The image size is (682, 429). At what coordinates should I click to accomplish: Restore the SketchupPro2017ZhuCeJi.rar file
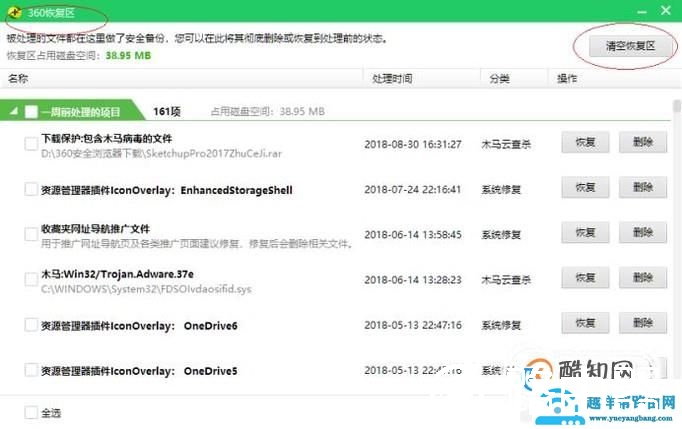pos(585,142)
